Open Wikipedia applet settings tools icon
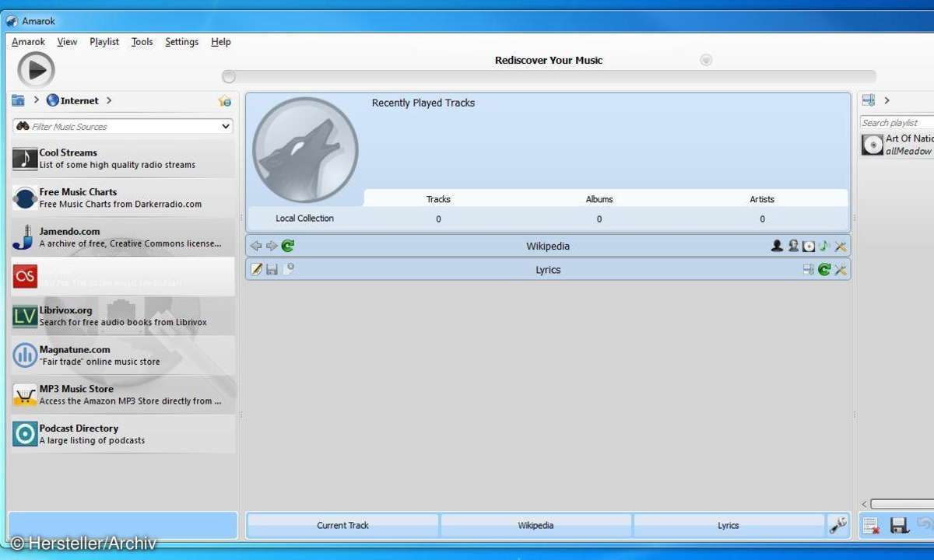 [x=841, y=247]
